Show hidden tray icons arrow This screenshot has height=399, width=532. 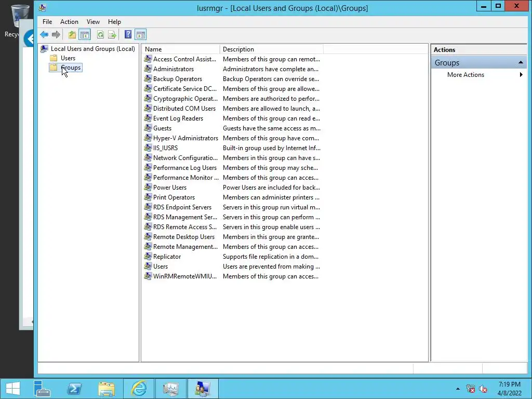(458, 389)
